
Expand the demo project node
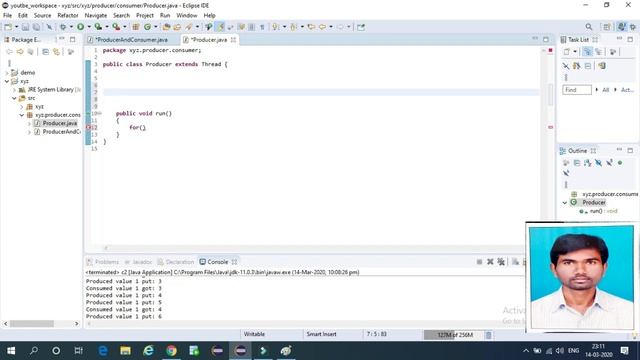(7, 73)
